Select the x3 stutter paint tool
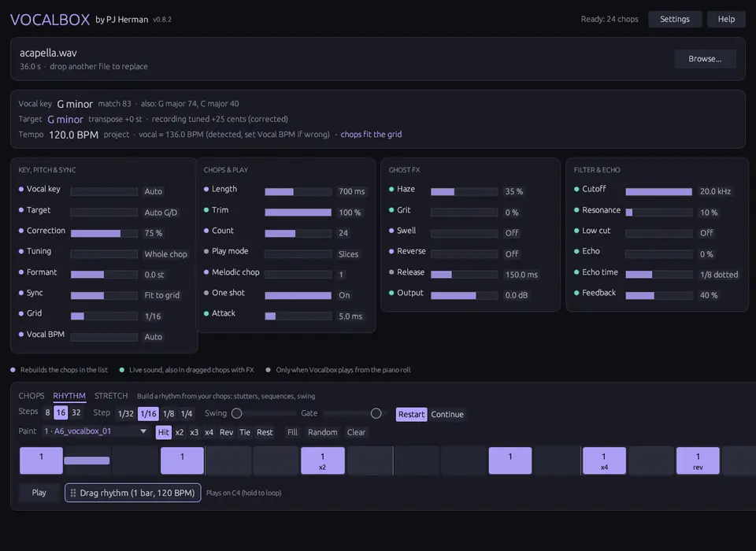Image resolution: width=756 pixels, height=551 pixels. [x=194, y=432]
